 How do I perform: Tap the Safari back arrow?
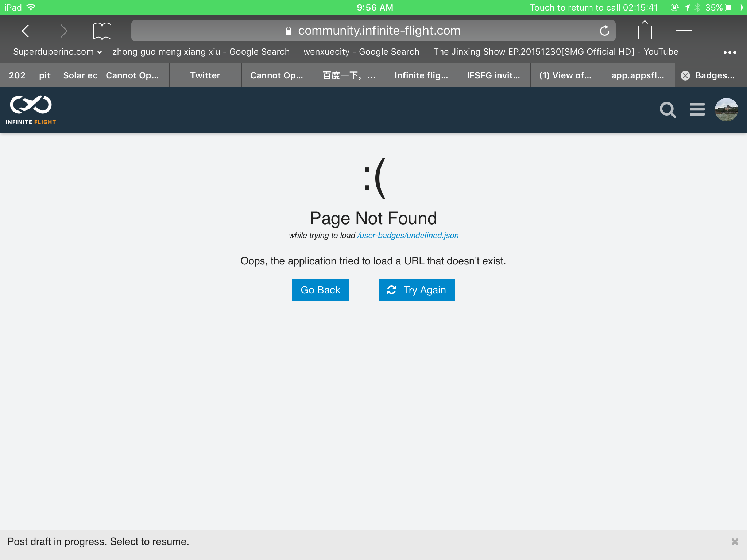pos(25,31)
